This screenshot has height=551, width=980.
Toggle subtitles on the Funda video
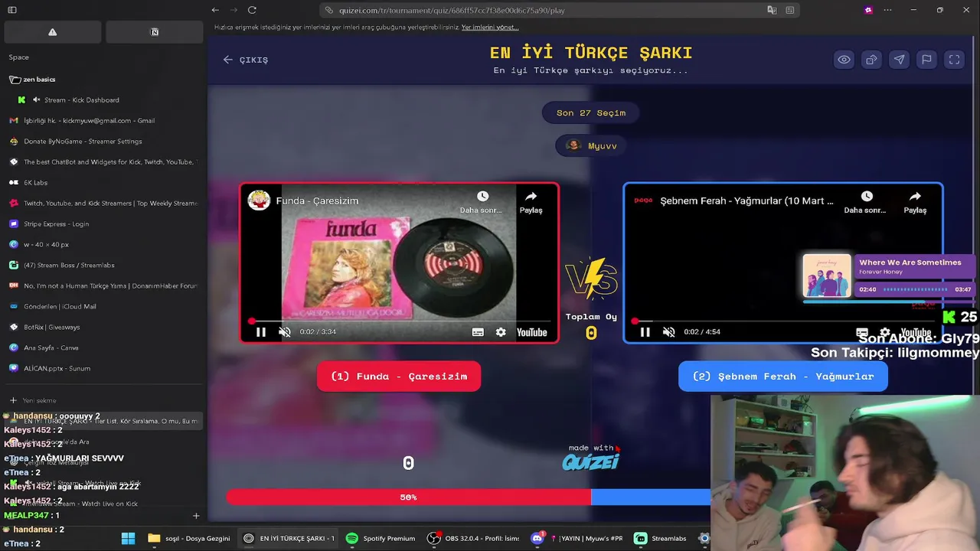[x=478, y=332]
